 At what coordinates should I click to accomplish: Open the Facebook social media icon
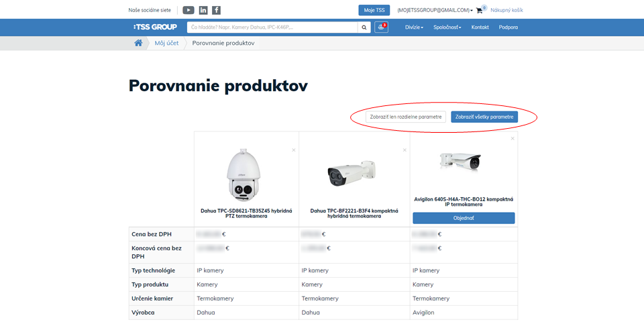pyautogui.click(x=216, y=10)
